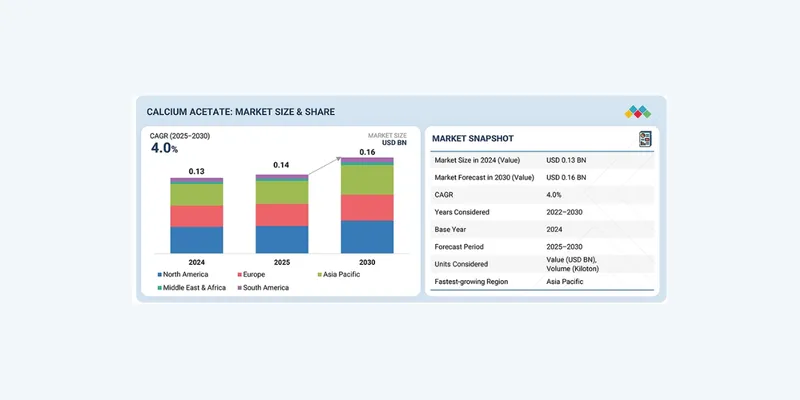Click the 0.14 value above the 2025 bar
The height and width of the screenshot is (400, 800).
pos(281,165)
